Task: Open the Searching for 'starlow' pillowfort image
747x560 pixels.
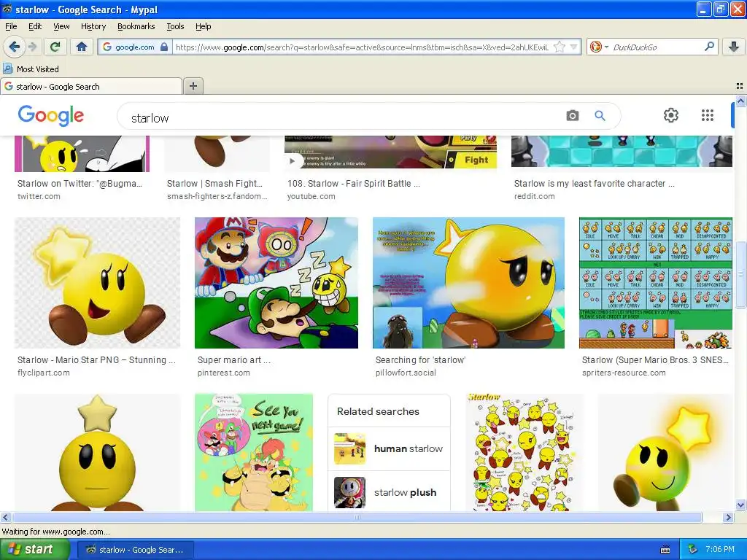Action: click(468, 283)
